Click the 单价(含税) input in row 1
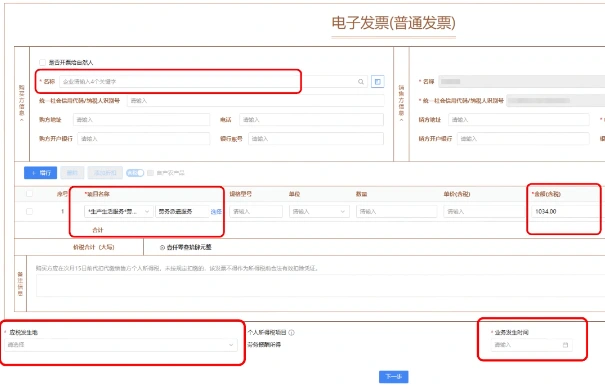605x389 pixels. coord(484,211)
